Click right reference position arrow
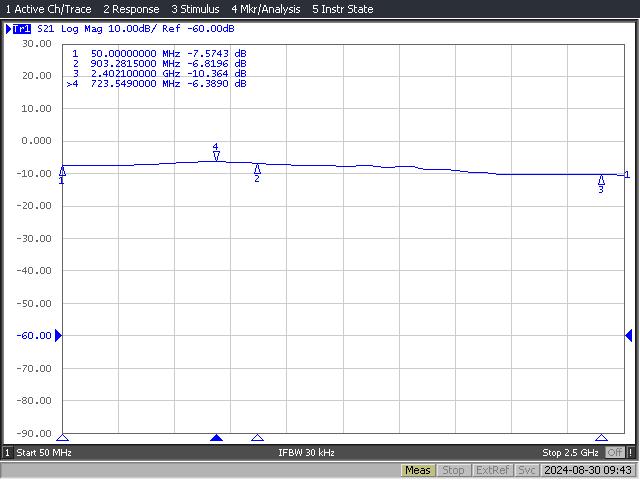Screen dimensions: 640x480 629,336
